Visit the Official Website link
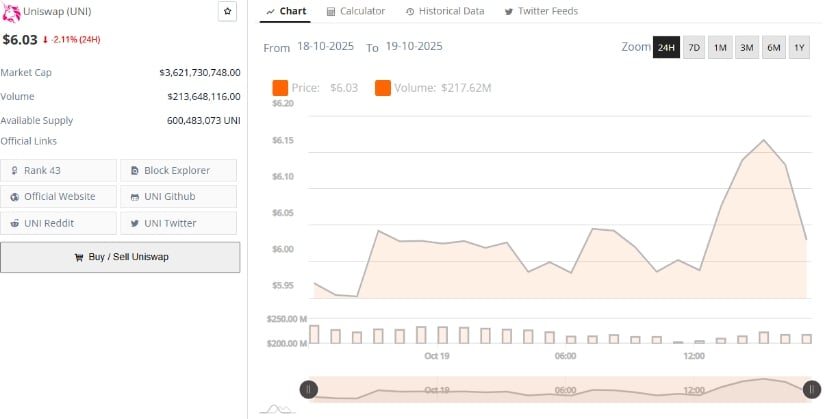 pos(59,197)
